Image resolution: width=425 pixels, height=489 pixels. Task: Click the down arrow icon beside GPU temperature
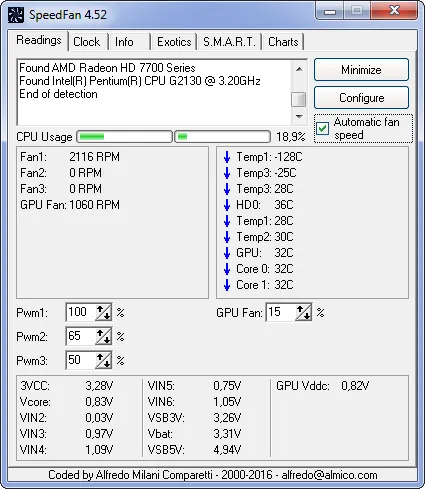(227, 253)
